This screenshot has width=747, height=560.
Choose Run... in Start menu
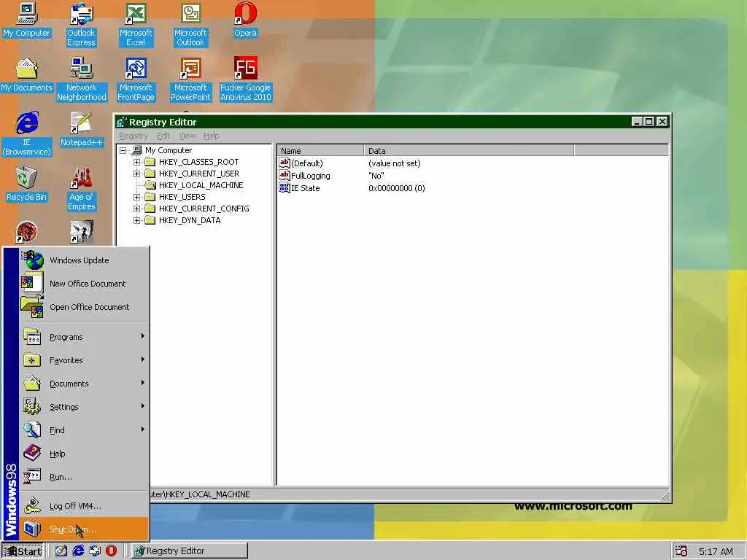pos(85,477)
